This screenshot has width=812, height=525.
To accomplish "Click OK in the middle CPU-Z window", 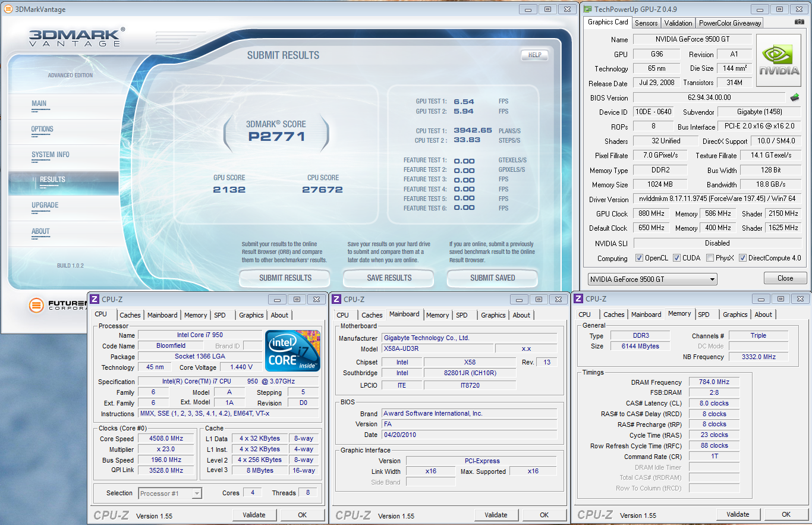I will point(544,515).
